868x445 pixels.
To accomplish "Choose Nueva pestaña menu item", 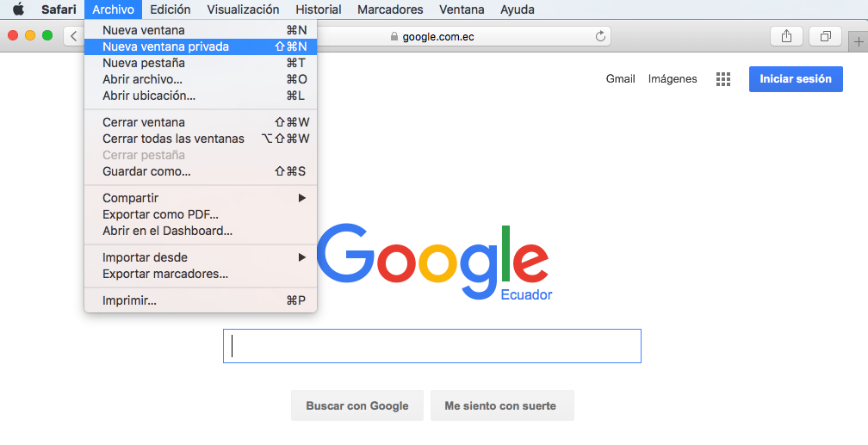I will 201,63.
